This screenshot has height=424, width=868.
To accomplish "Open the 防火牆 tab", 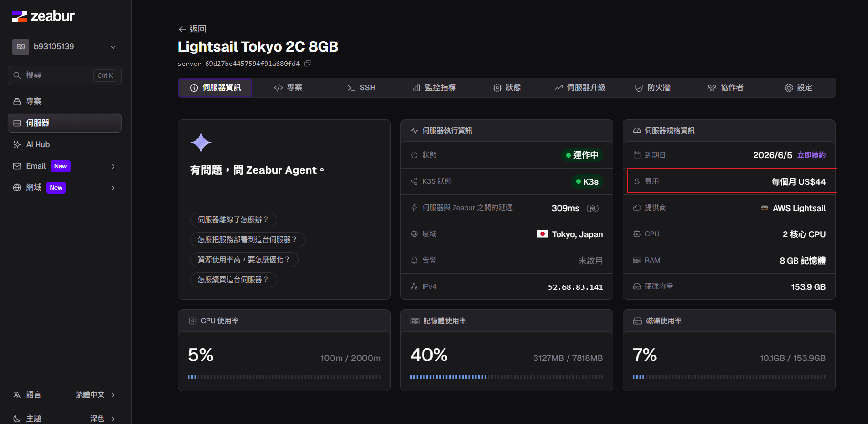I will (653, 88).
